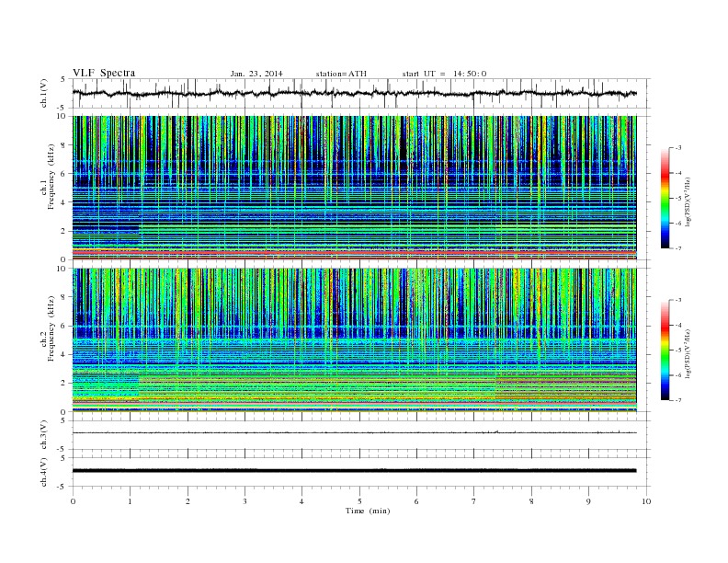This screenshot has height=563, width=728.
Task: Click the "Time (min)" x-axis label
Action: 368,511
